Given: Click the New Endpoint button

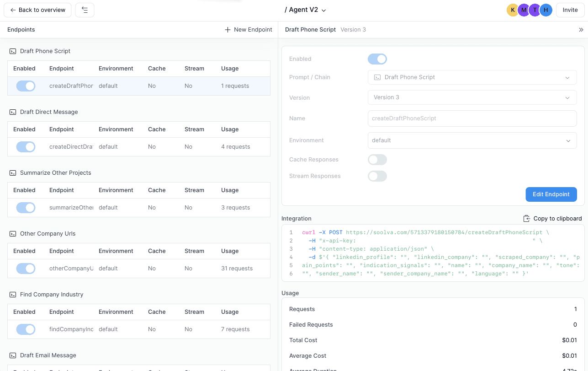Looking at the screenshot, I should 249,30.
